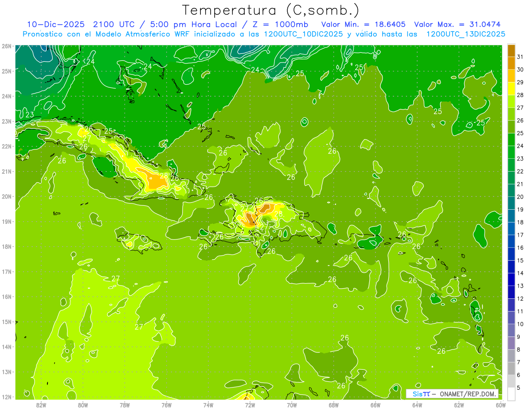This screenshot has height=411, width=532.
Task: Click the legend scale value 15
Action: point(520,260)
